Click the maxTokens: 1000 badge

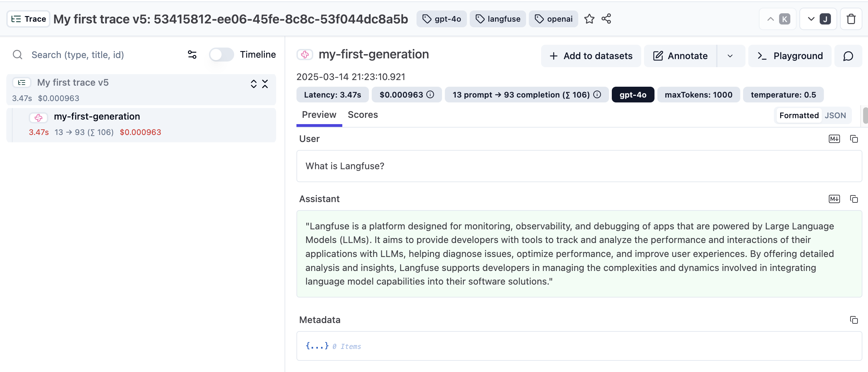[x=699, y=95]
